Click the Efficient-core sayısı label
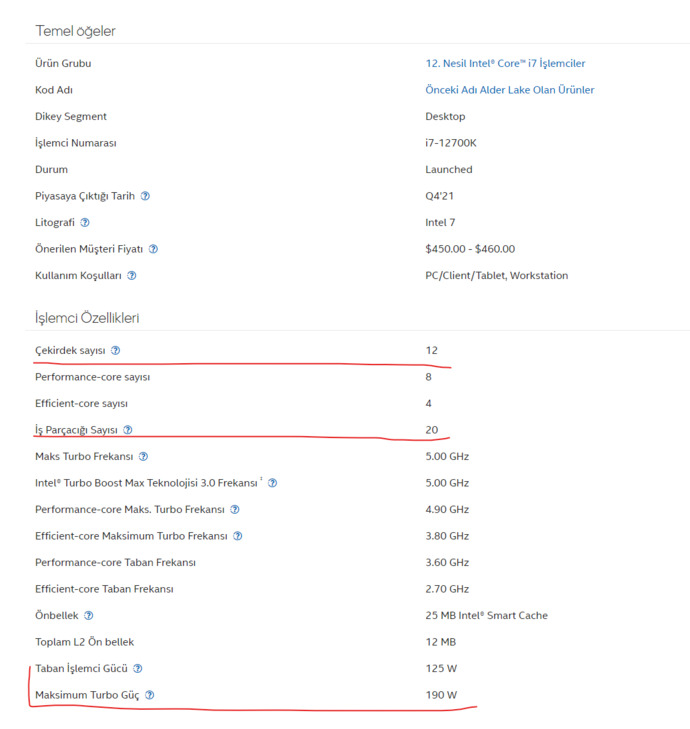 click(81, 403)
